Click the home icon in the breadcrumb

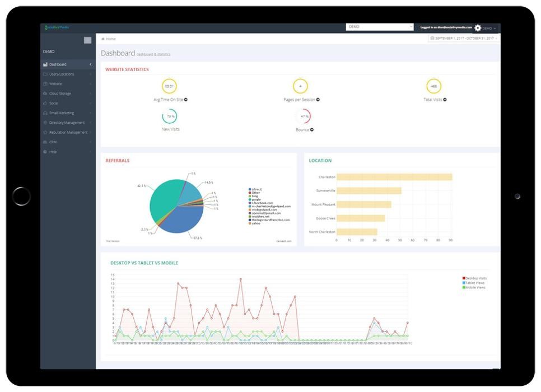[x=102, y=39]
